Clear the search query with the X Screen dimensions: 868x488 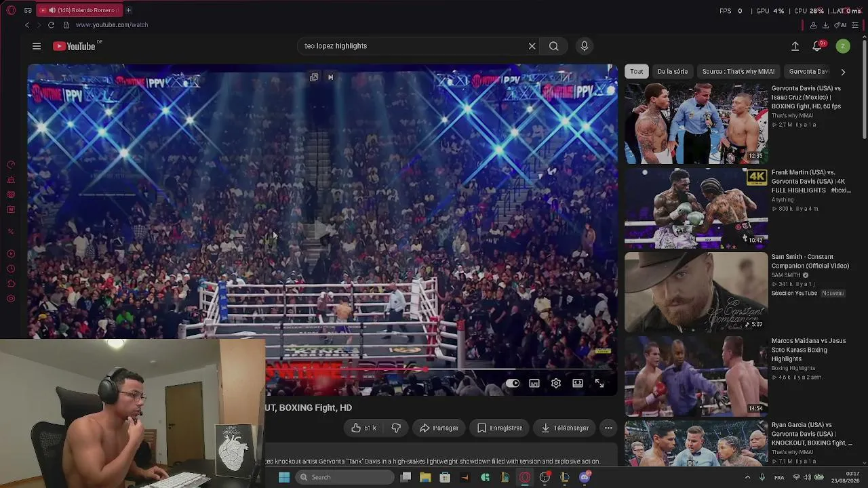pyautogui.click(x=532, y=46)
